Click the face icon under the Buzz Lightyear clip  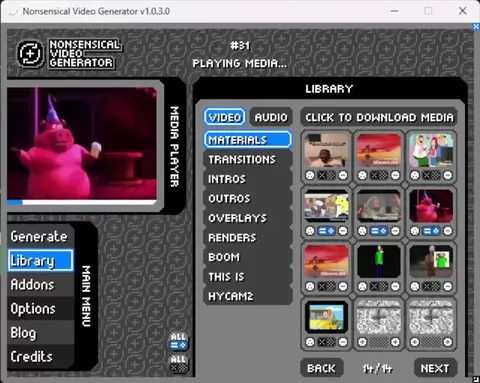(362, 231)
